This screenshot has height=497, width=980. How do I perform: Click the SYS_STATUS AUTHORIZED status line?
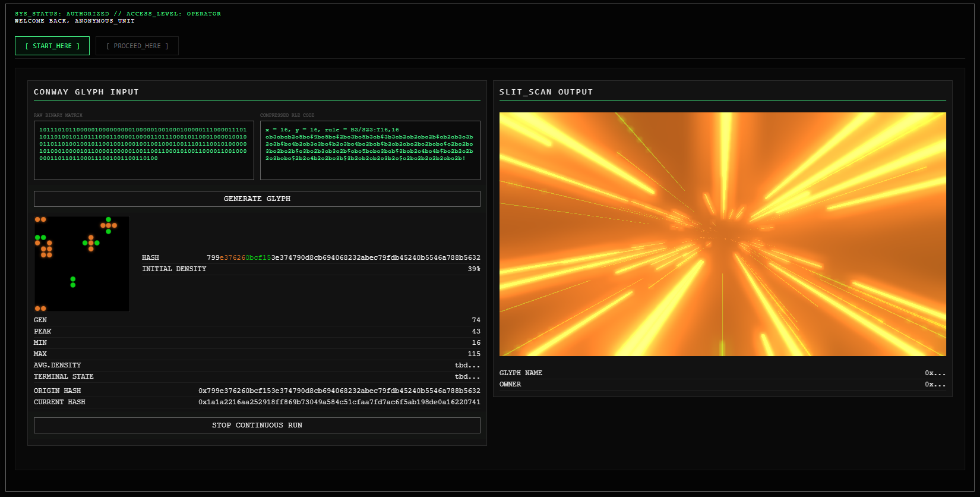(118, 14)
